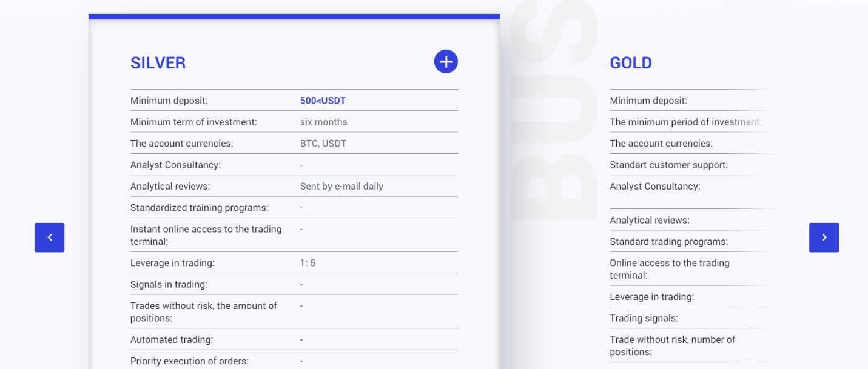Click the "BTC, USDT" currencies value
868x369 pixels.
[323, 144]
